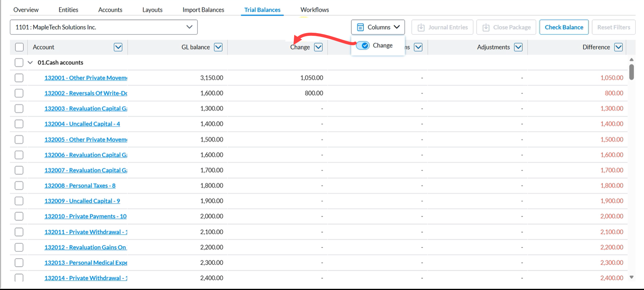Switch to the Workflows tab

314,10
